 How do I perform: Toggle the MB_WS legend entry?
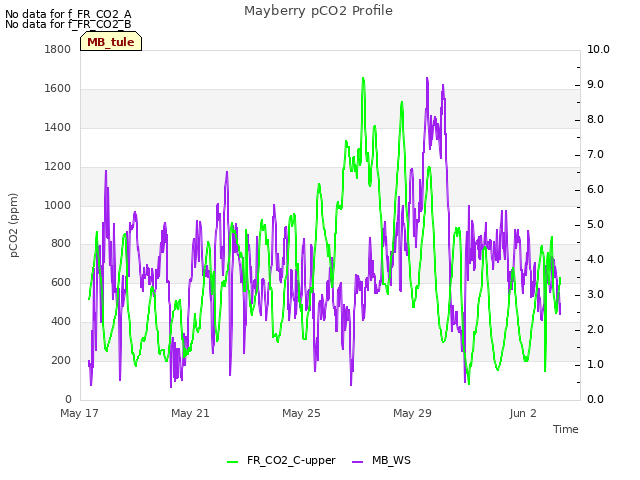(381, 461)
